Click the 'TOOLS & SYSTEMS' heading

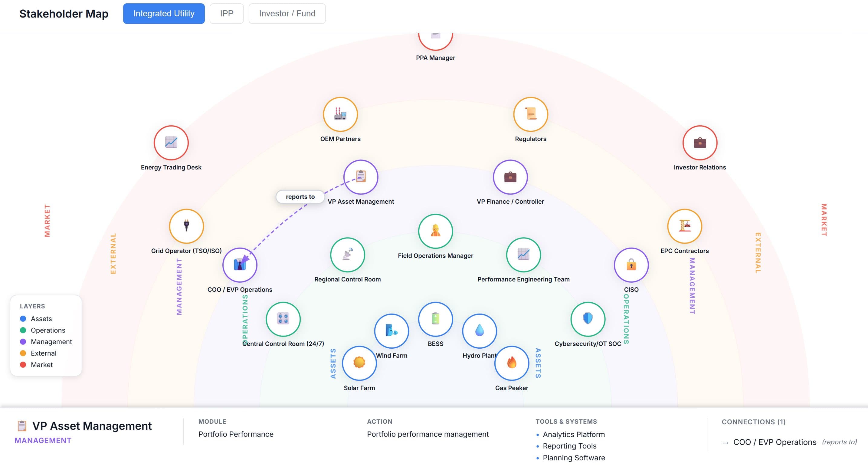point(566,422)
